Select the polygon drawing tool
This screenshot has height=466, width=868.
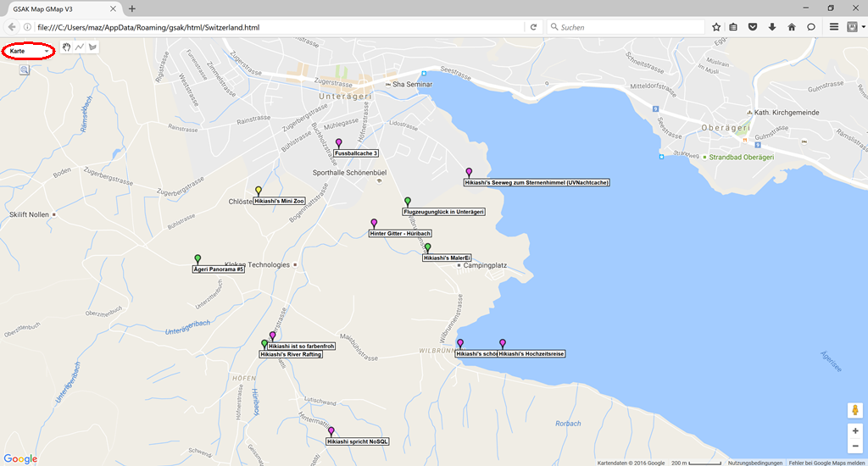point(92,47)
